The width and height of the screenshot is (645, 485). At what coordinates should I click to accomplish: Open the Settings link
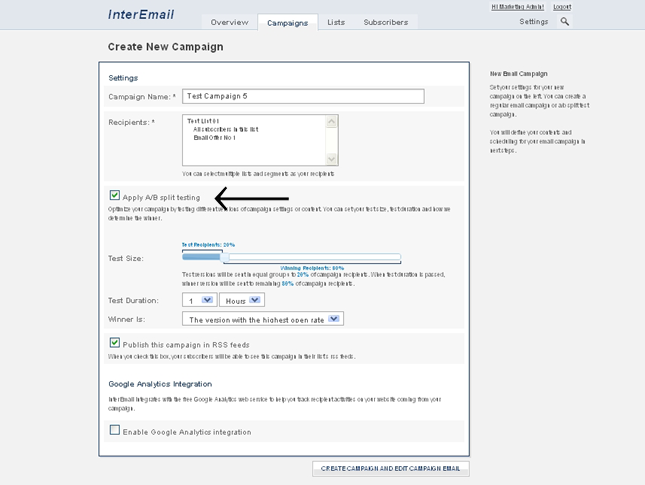pyautogui.click(x=533, y=21)
